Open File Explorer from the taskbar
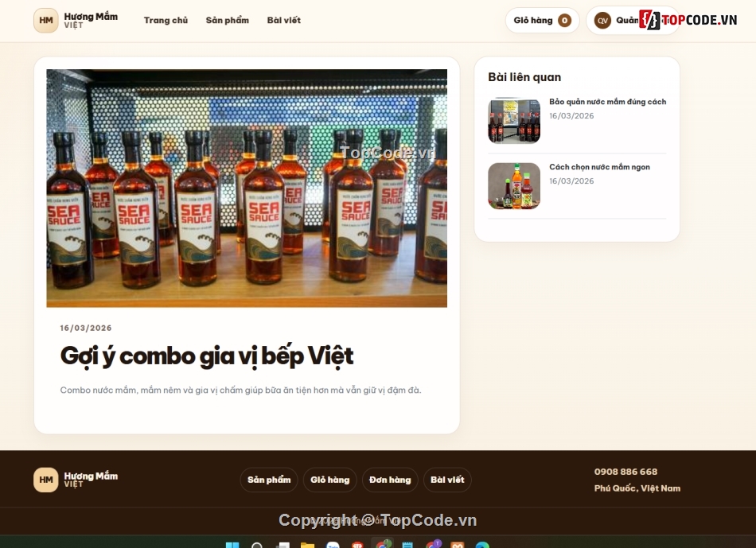Viewport: 756px width, 548px height. point(307,545)
